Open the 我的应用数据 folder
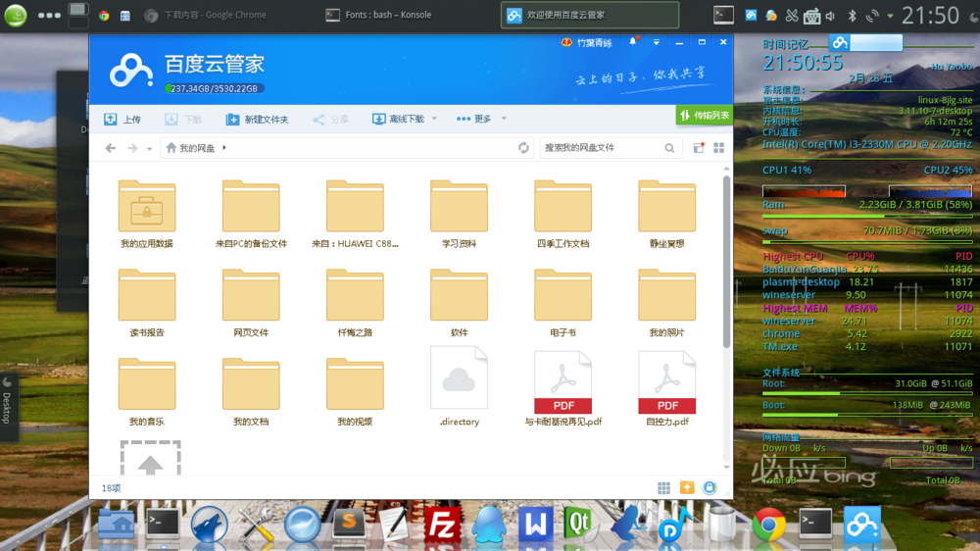980x551 pixels. click(147, 215)
